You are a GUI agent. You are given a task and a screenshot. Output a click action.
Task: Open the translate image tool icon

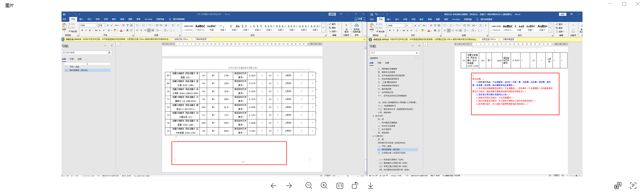coord(617,186)
